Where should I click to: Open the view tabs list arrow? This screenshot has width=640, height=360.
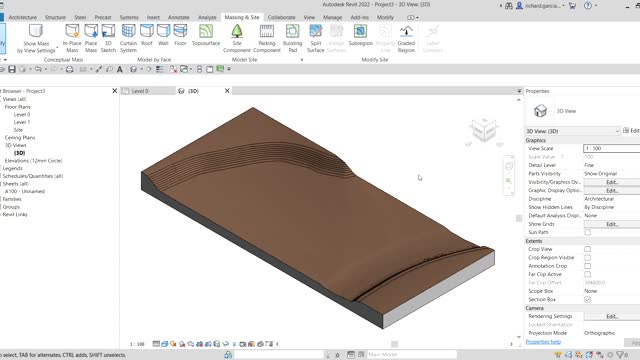[x=519, y=91]
